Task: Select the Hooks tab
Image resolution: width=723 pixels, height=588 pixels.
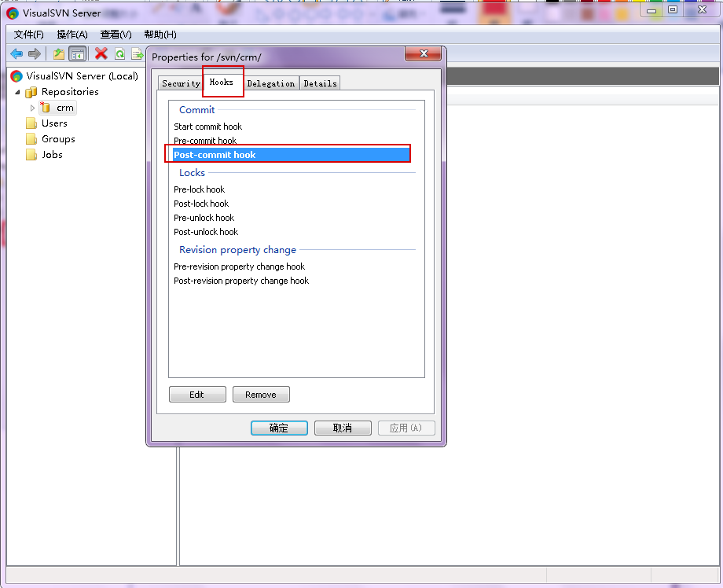Action: click(x=222, y=82)
